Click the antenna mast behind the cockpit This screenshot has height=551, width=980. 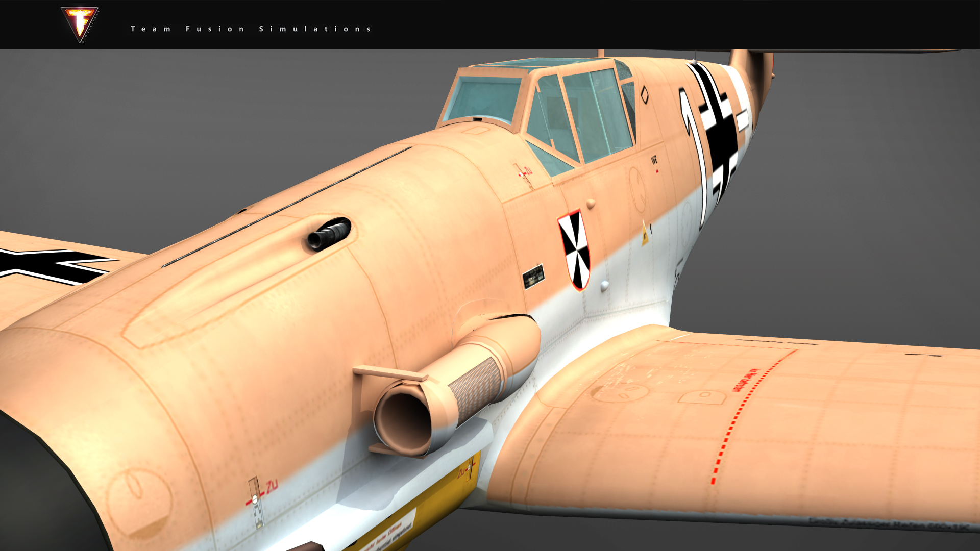pos(601,54)
